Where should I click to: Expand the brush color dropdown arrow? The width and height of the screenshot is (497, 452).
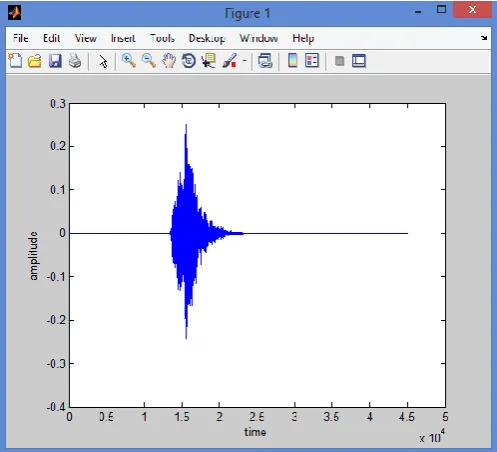coord(244,61)
